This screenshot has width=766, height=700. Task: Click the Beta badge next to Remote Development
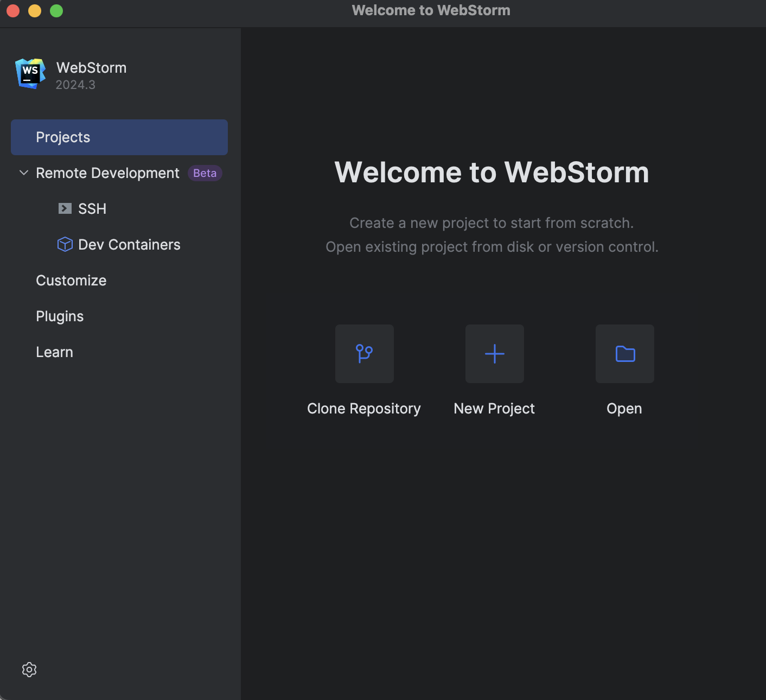[x=205, y=173]
